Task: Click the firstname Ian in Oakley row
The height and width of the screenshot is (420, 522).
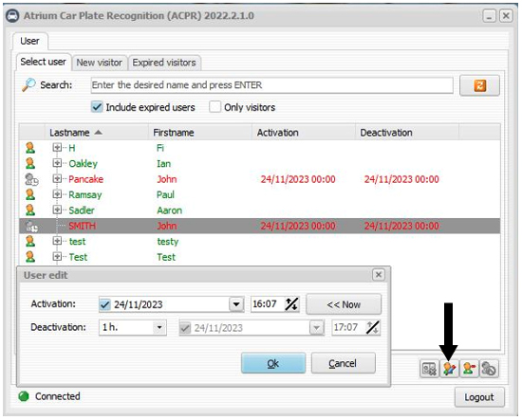Action: (x=164, y=164)
